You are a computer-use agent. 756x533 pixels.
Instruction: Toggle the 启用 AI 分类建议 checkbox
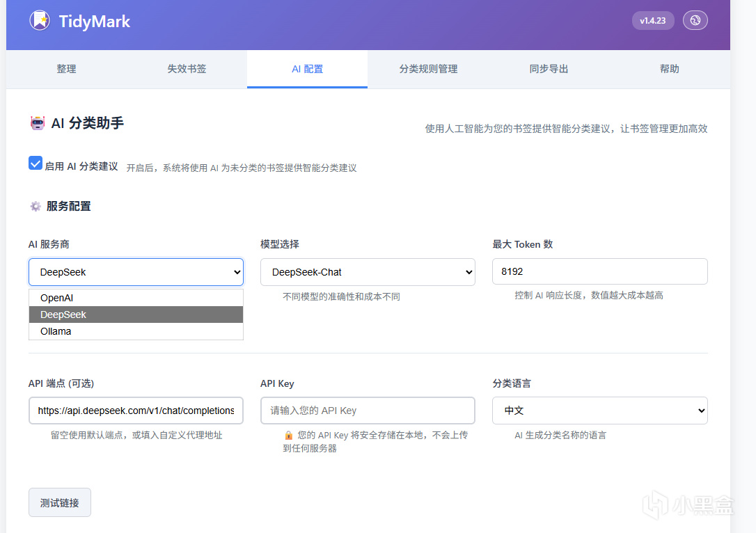click(x=36, y=164)
